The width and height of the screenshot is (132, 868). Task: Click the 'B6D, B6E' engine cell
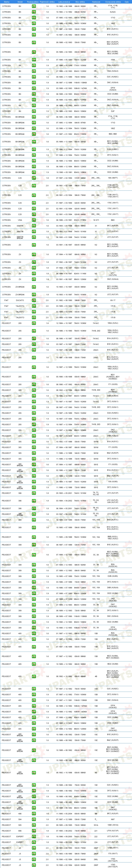tap(113, 134)
